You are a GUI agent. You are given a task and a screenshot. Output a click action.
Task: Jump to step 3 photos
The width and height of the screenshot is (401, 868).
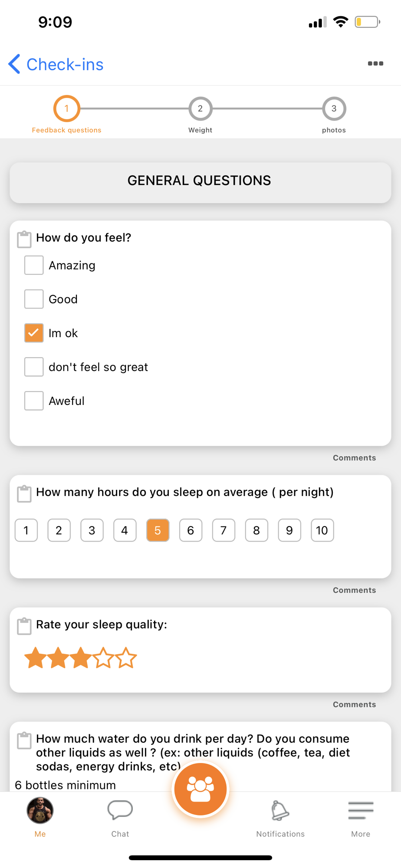pos(334,109)
